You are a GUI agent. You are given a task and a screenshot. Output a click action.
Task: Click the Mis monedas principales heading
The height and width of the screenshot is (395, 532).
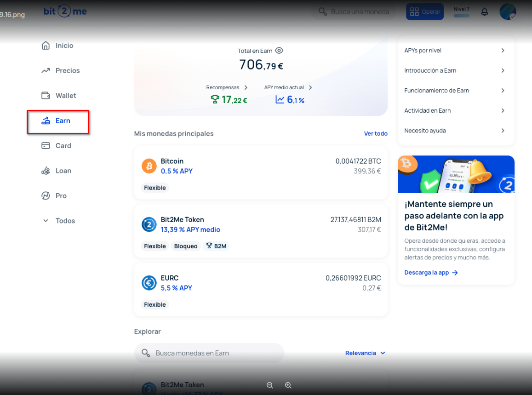pos(174,134)
